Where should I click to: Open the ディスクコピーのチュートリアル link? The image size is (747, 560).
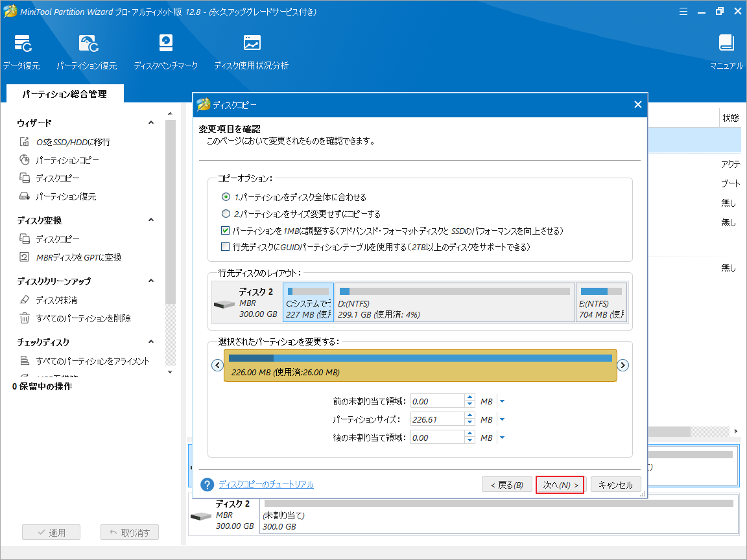267,484
